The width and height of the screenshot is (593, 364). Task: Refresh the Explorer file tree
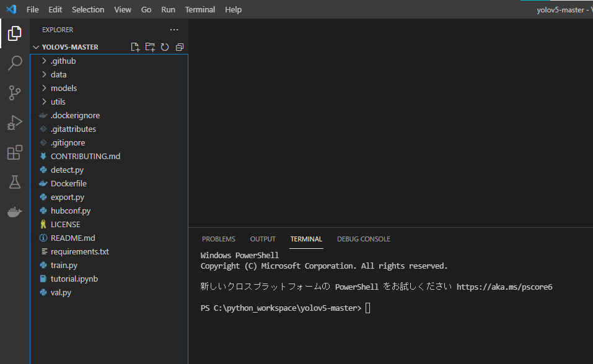(164, 46)
